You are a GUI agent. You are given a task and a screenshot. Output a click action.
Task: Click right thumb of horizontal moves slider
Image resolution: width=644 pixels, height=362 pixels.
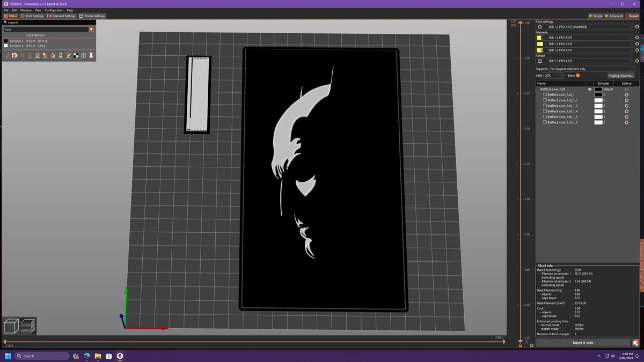point(503,342)
